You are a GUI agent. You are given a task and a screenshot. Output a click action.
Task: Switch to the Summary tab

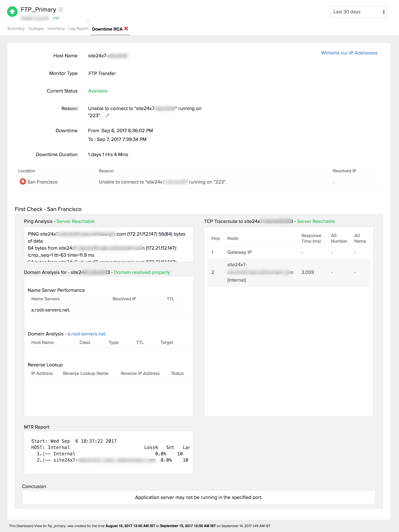click(x=16, y=29)
